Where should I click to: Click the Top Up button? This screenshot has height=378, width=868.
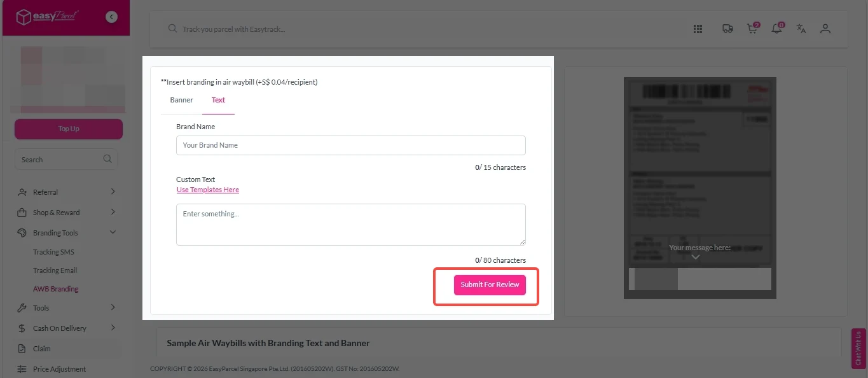point(69,129)
